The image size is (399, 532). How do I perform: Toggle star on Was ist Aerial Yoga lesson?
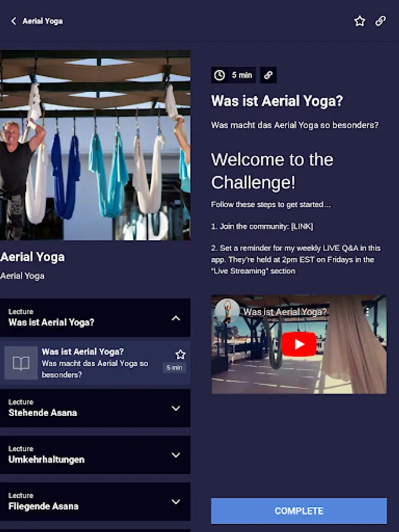tap(180, 354)
